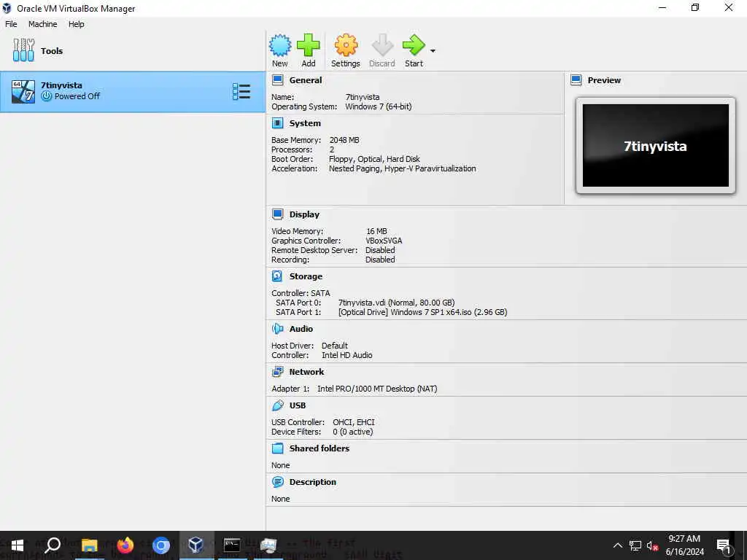Click the VirtualBox cube icon in taskbar
747x560 pixels.
click(196, 545)
